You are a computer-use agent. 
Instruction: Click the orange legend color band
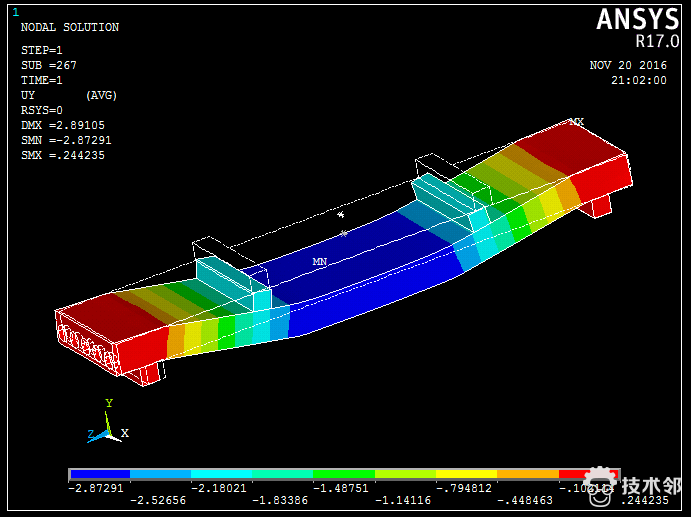[x=528, y=474]
